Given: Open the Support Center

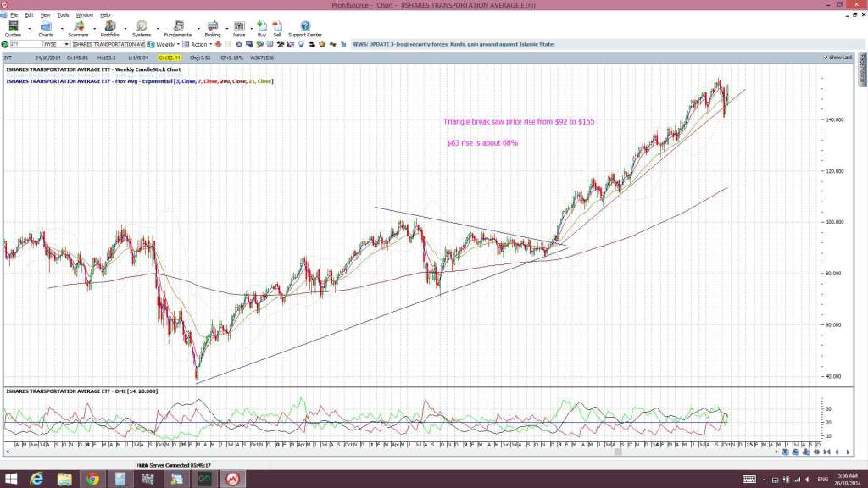Looking at the screenshot, I should coord(305,29).
